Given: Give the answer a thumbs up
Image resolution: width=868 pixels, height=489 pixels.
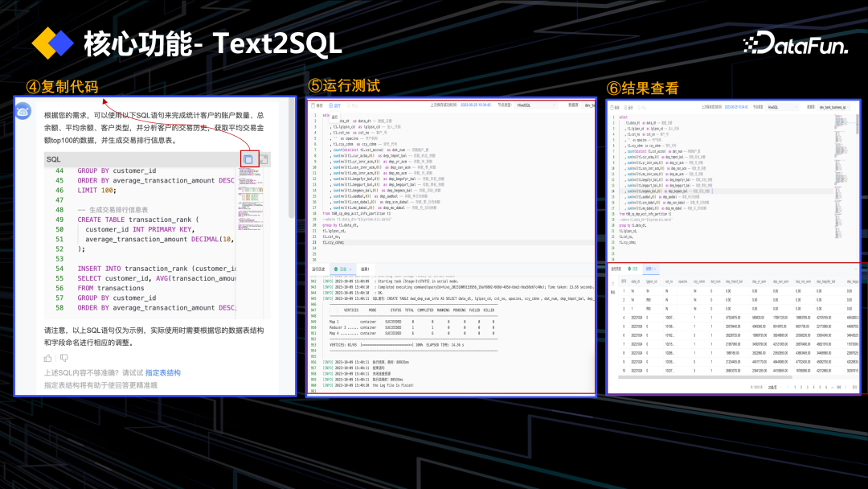Looking at the screenshot, I should point(48,358).
